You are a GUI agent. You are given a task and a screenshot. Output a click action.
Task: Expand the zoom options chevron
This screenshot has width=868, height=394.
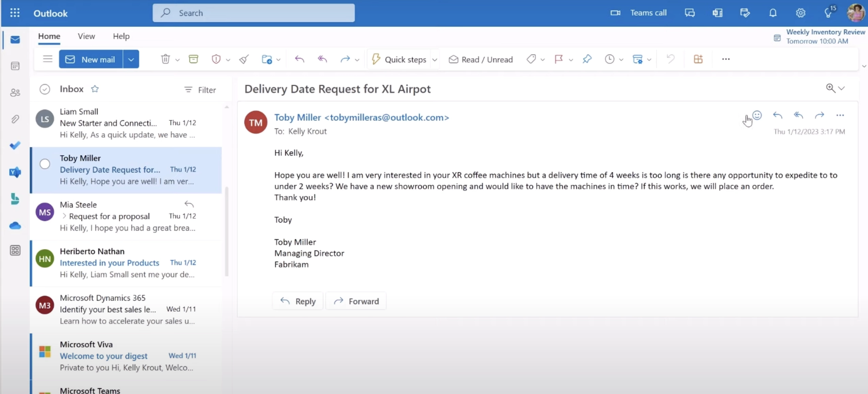point(841,88)
